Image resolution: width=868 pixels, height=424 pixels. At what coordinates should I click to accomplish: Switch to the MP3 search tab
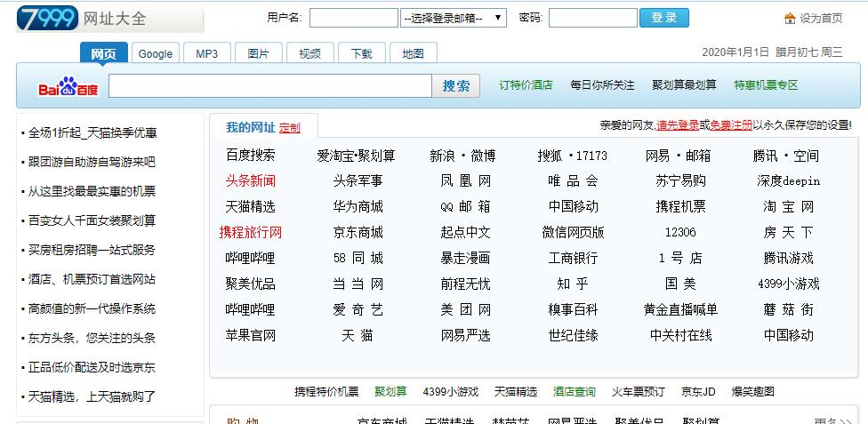[206, 53]
